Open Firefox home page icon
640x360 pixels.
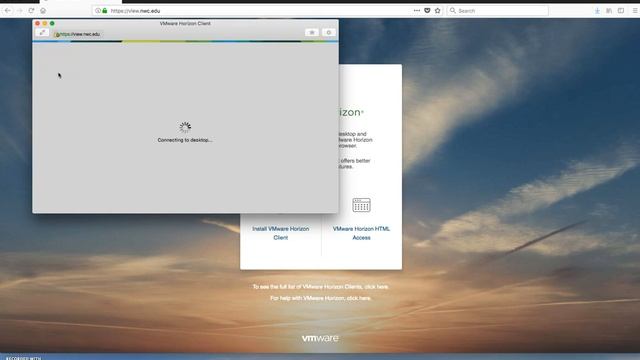(43, 11)
